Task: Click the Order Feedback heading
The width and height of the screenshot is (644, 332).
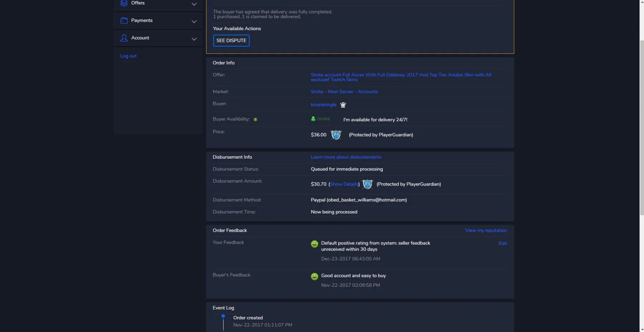Action: [x=230, y=231]
